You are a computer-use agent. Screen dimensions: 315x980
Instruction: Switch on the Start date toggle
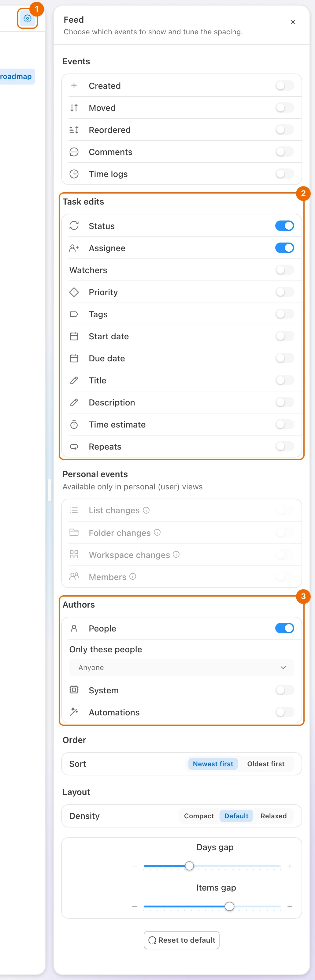point(285,336)
